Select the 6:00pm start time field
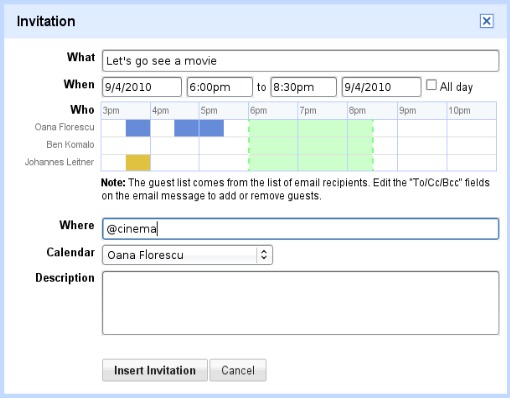 220,87
